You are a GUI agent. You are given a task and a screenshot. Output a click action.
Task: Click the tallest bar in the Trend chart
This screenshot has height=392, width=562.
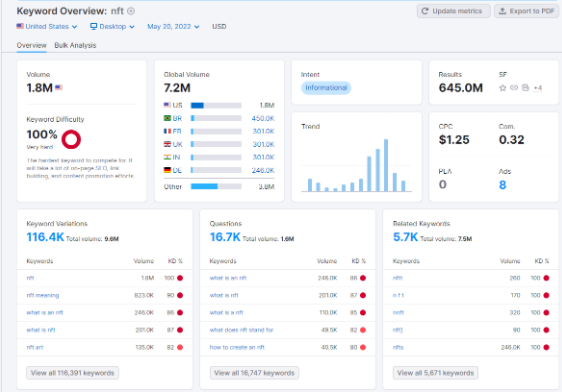(x=386, y=165)
